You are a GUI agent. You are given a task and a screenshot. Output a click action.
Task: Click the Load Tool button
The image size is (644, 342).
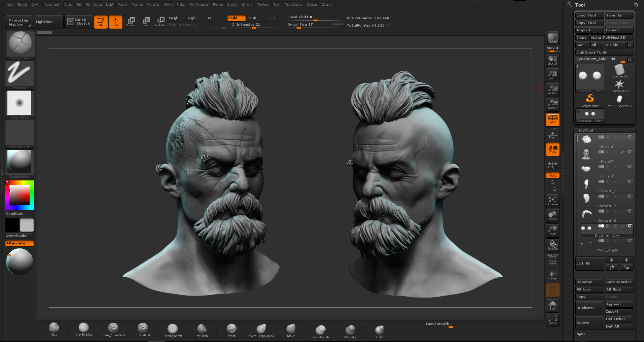589,15
